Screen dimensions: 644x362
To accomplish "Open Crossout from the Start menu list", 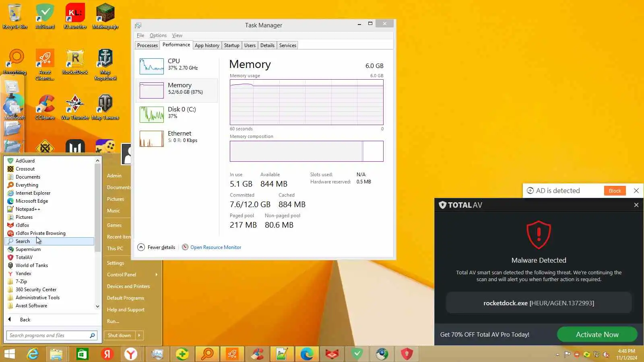I will click(x=50, y=169).
